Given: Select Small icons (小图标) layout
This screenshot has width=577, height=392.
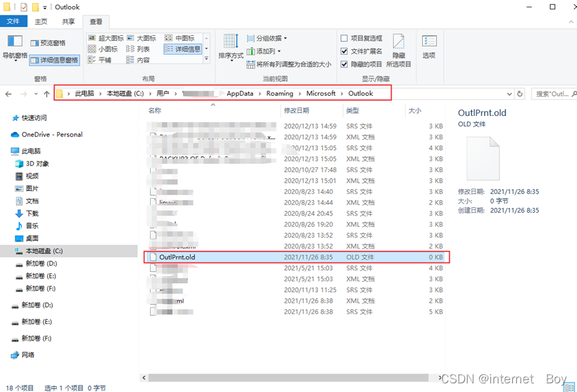Looking at the screenshot, I should tap(103, 49).
